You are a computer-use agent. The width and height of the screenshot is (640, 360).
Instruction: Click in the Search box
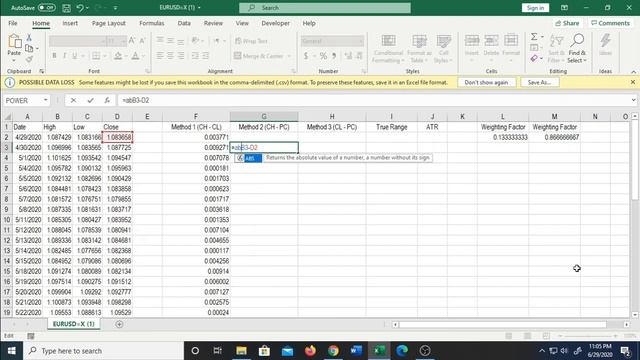325,8
